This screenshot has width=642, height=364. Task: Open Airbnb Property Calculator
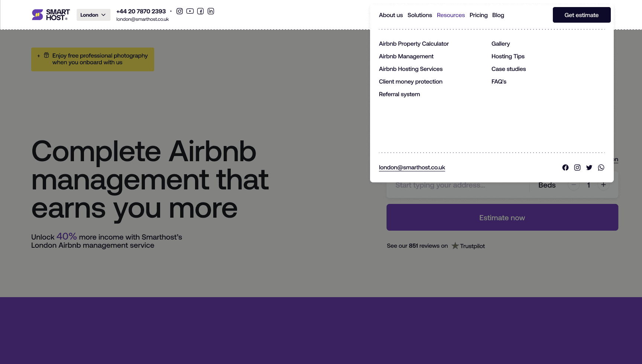point(414,44)
